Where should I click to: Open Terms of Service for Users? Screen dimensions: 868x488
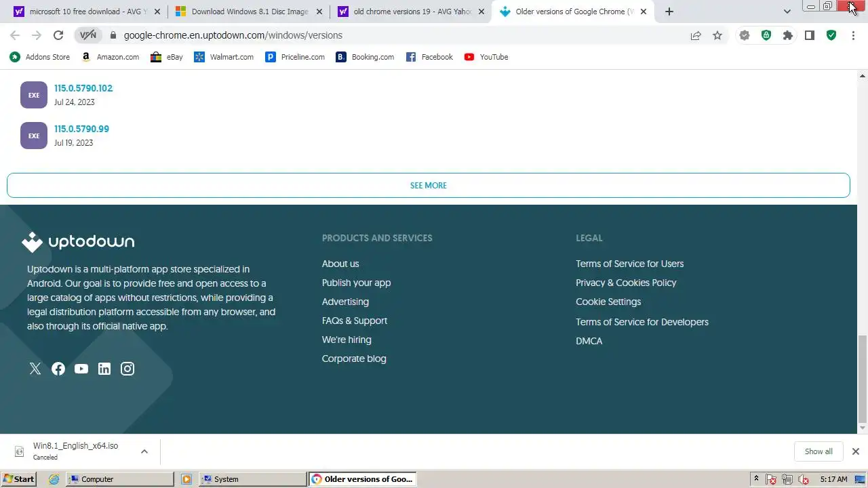(x=629, y=264)
